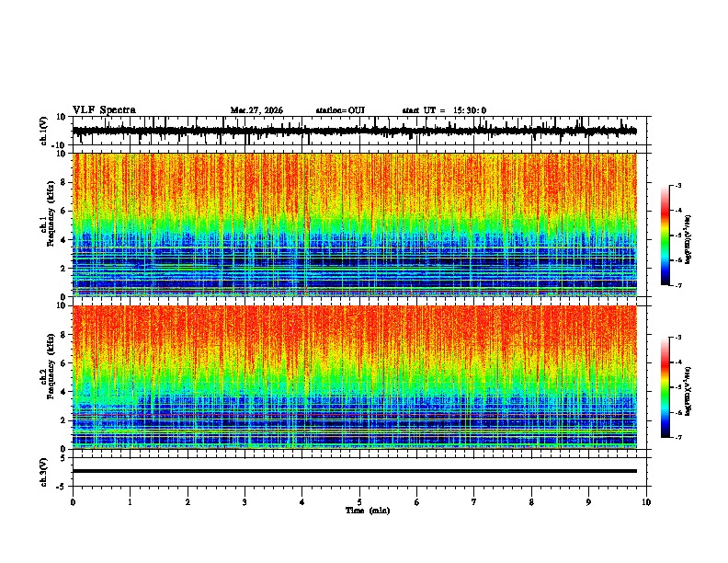
Task: Click time axis tick "5"
Action: (x=359, y=502)
